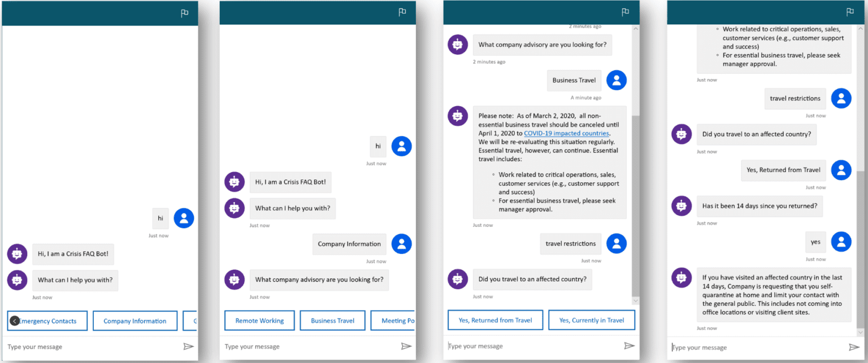868x363 pixels.
Task: Select the Company Information suggestion button
Action: [134, 321]
